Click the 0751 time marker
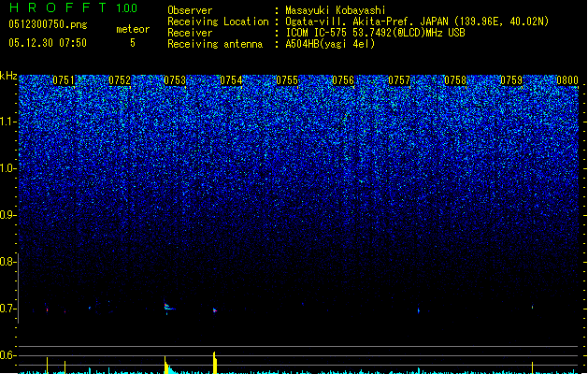 tap(64, 80)
